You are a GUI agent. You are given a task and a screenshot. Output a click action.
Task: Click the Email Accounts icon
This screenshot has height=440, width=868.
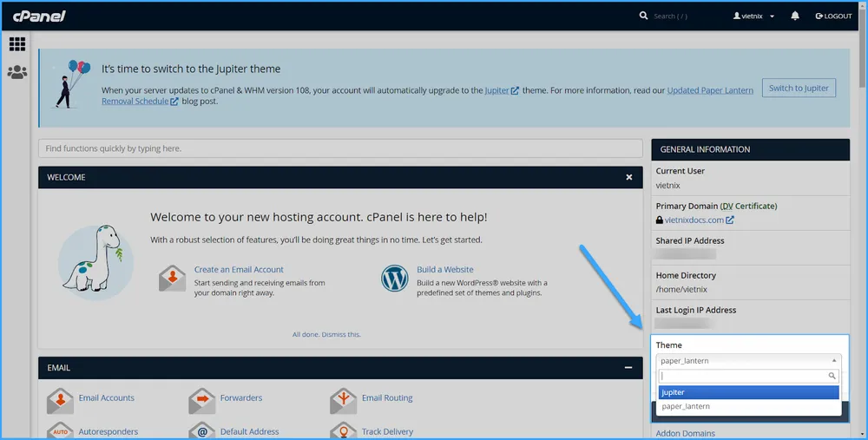pyautogui.click(x=60, y=400)
